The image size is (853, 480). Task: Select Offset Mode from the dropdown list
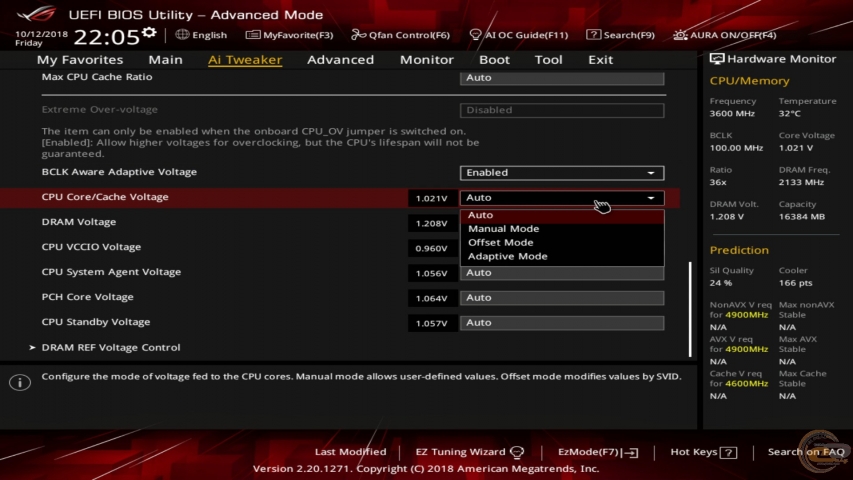point(562,242)
